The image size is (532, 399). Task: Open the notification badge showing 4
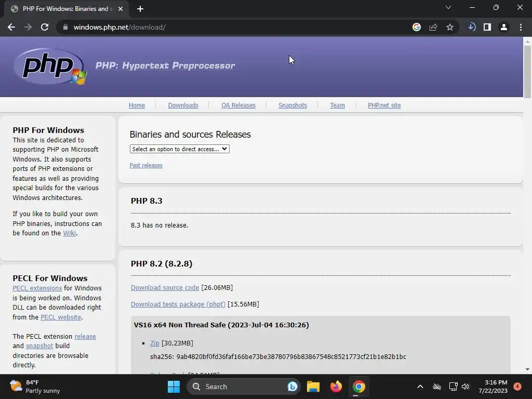click(517, 387)
